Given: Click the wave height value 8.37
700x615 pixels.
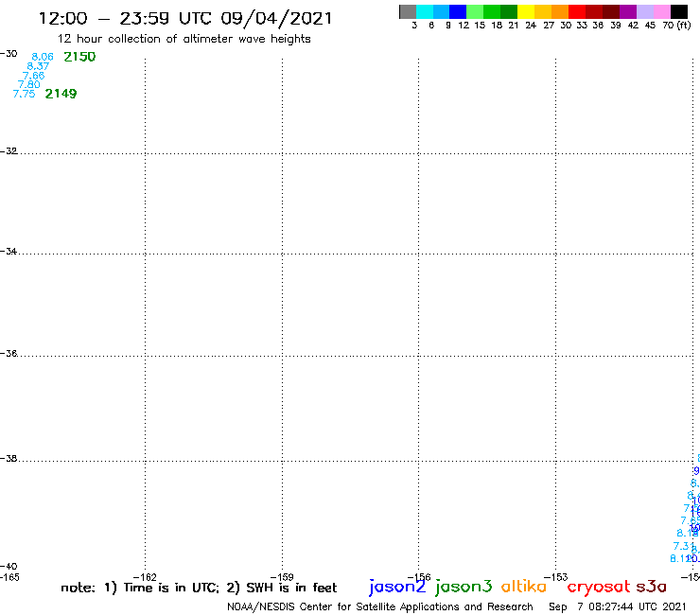Looking at the screenshot, I should click(38, 66).
